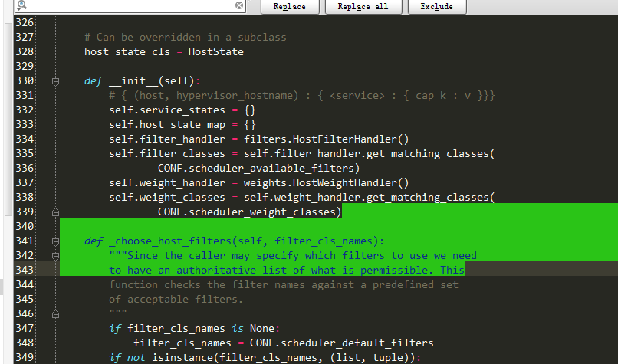The width and height of the screenshot is (618, 364).
Task: Click '_choose_host_filters' function name on line 341
Action: (170, 241)
